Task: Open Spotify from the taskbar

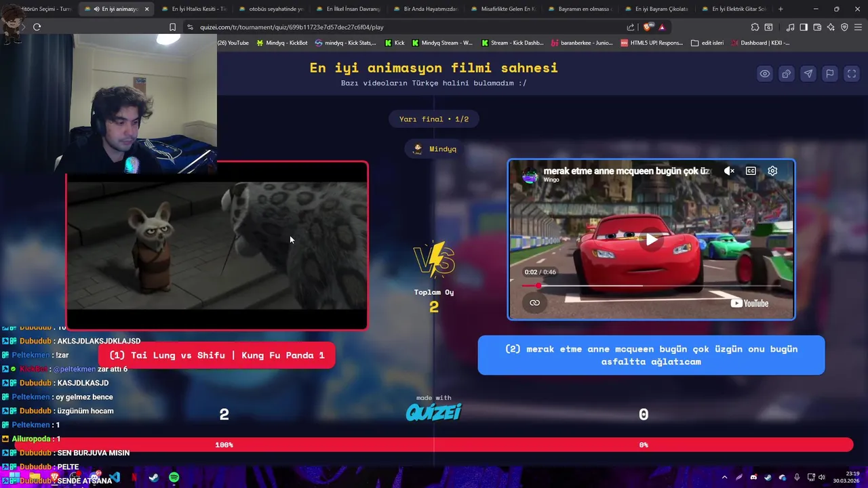Action: tap(174, 478)
